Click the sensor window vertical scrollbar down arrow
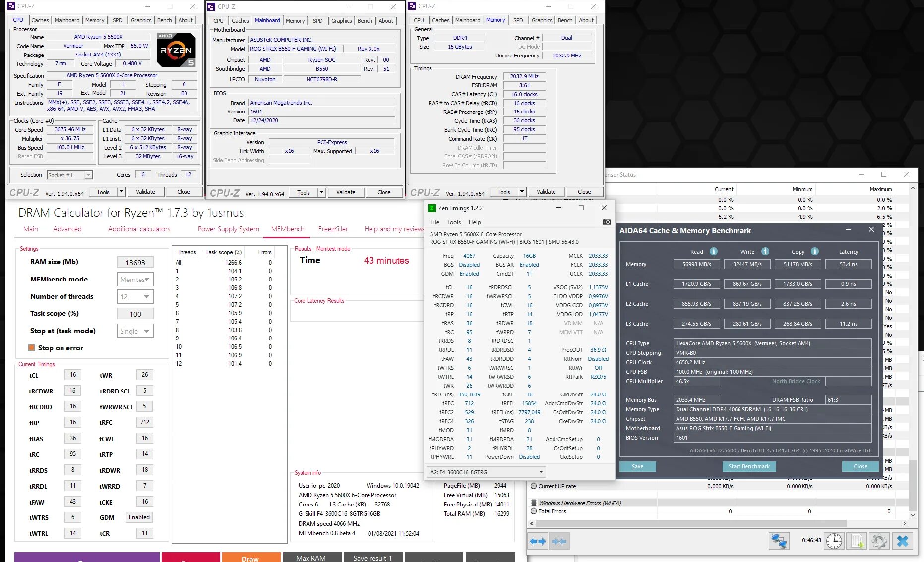924x562 pixels. tap(913, 515)
